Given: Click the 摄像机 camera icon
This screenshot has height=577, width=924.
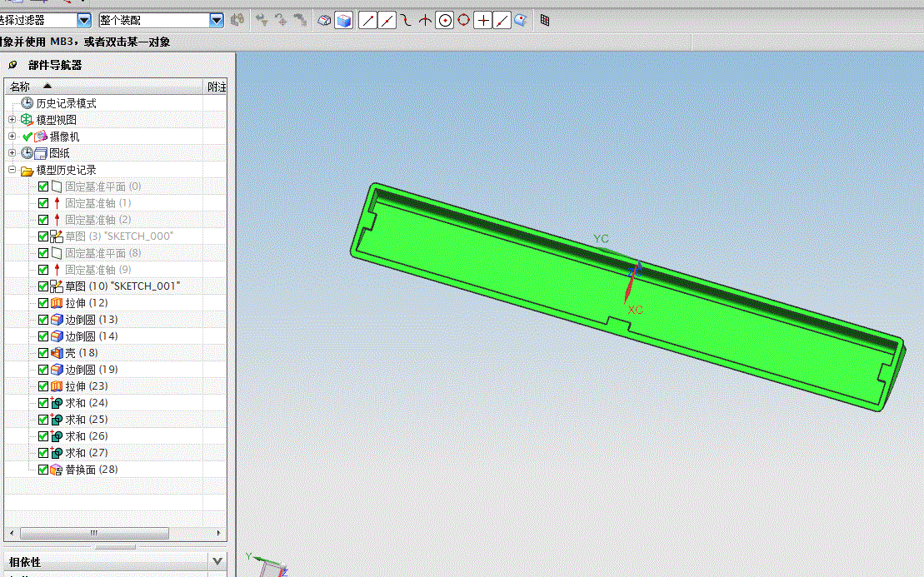Looking at the screenshot, I should click(x=41, y=137).
